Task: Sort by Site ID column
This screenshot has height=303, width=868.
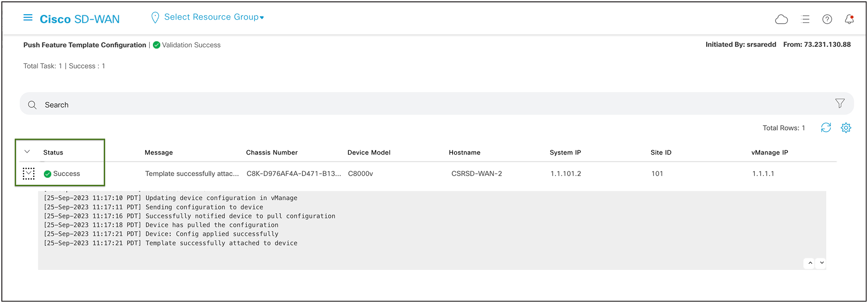Action: point(661,152)
